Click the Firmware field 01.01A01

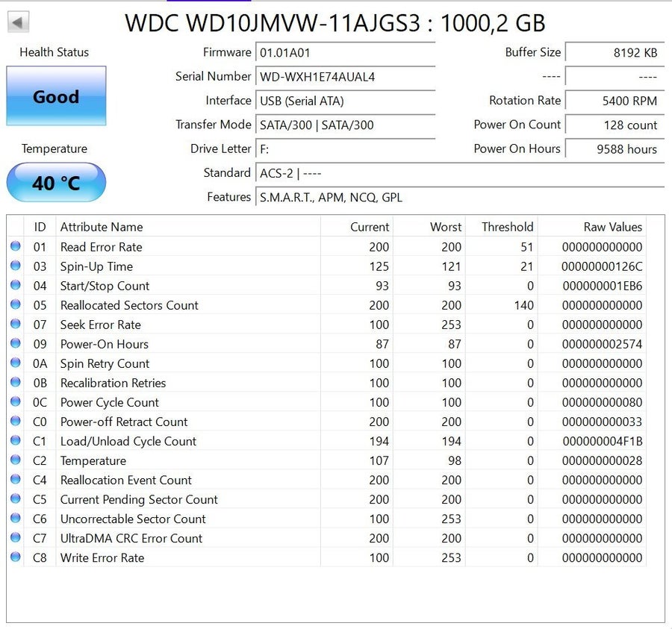[x=346, y=53]
